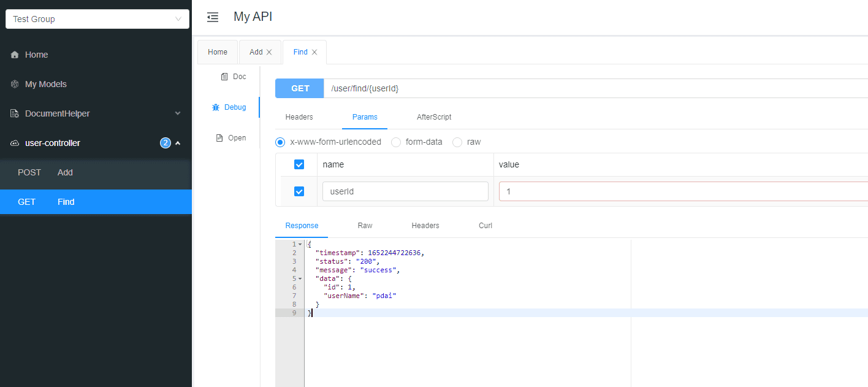Click the DocumentHelper file icon
The image size is (868, 387).
pos(15,113)
